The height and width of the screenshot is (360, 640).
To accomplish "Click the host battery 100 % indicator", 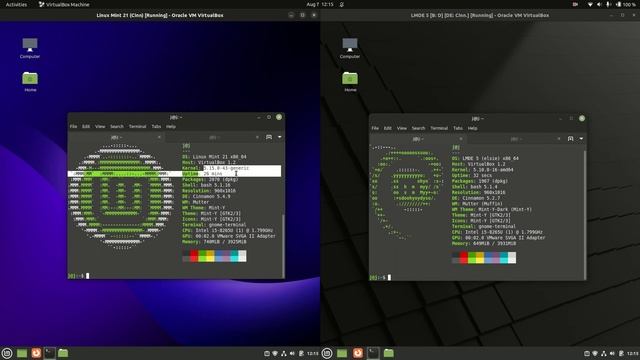I will coord(626,4).
